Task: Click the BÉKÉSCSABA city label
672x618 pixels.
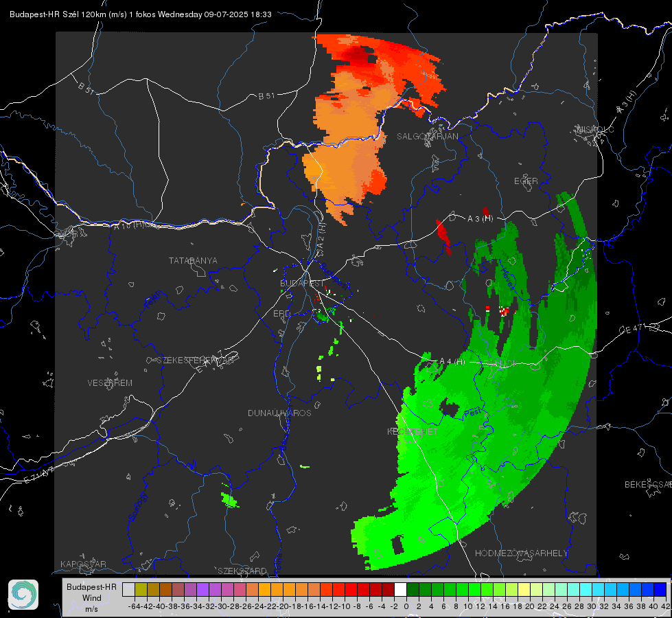Action: (647, 484)
